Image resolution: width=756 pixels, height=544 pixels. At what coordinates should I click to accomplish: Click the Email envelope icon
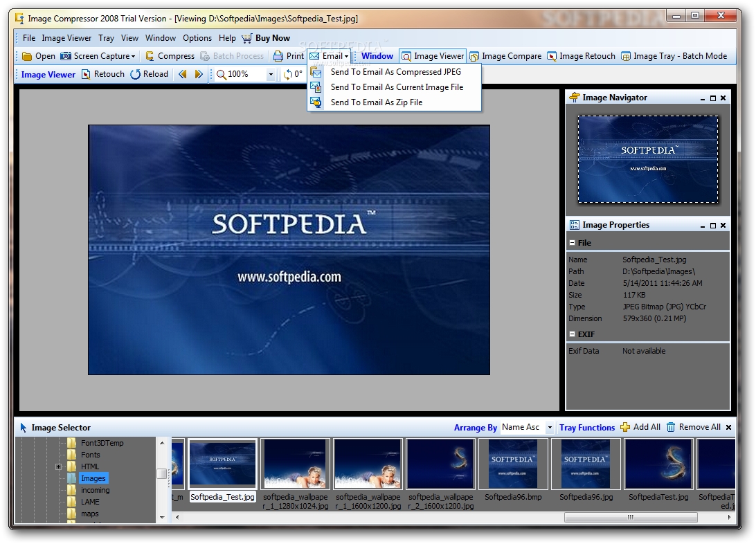314,56
